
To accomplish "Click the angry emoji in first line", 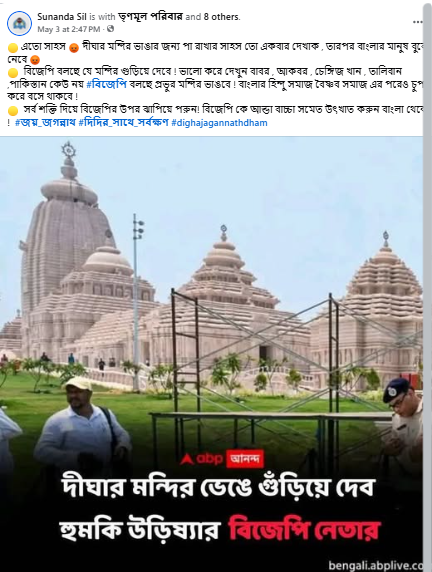I will click(74, 48).
